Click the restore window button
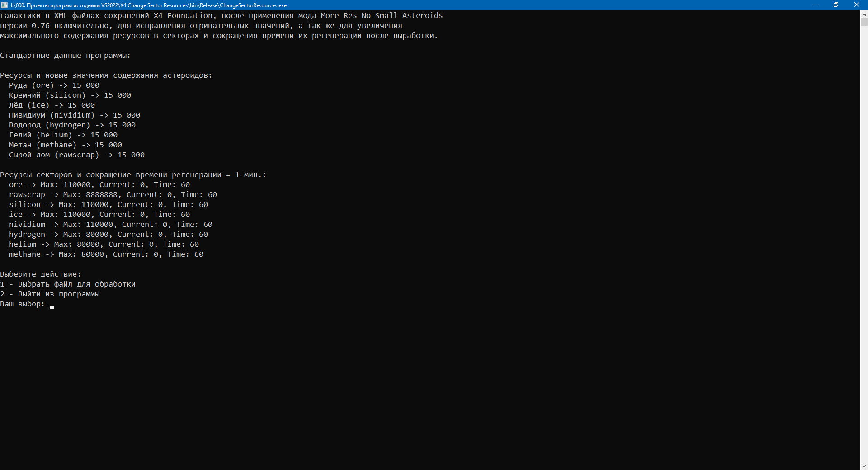The height and width of the screenshot is (470, 868). tap(836, 5)
